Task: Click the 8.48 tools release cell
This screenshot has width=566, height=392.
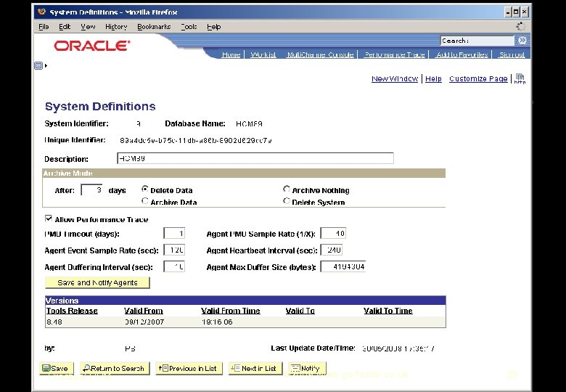Action: [54, 322]
